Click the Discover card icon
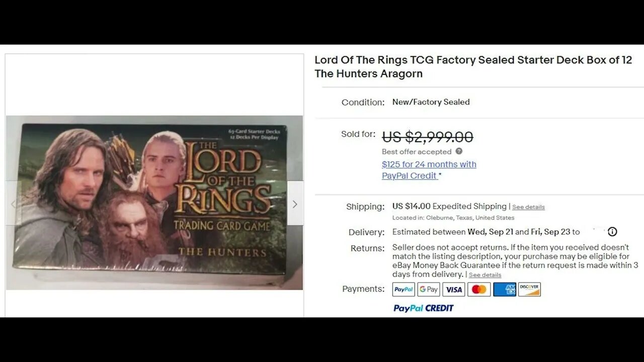644x362 pixels. coord(529,289)
